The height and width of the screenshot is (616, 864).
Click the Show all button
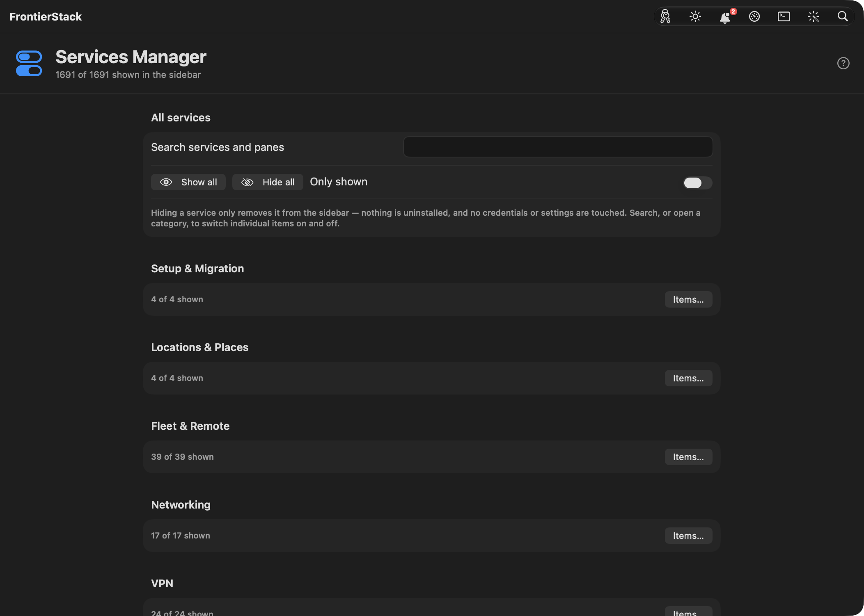[x=188, y=182]
